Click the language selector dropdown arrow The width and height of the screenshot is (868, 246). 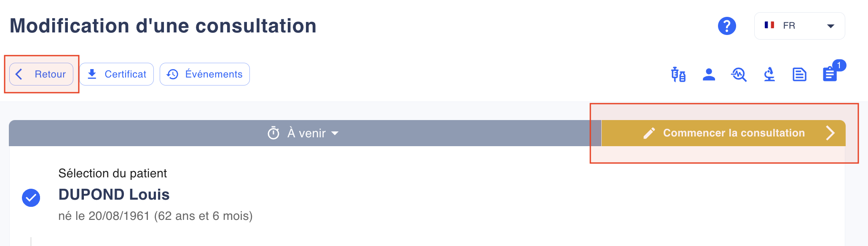pos(830,26)
